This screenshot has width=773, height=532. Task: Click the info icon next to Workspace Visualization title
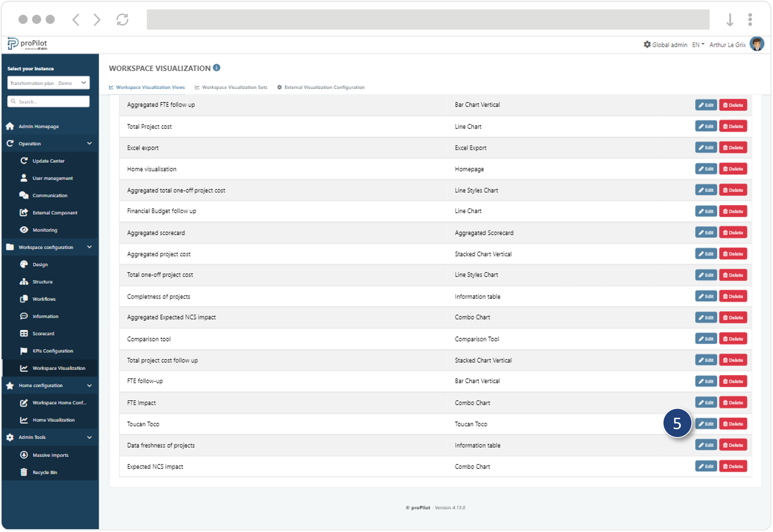click(216, 68)
